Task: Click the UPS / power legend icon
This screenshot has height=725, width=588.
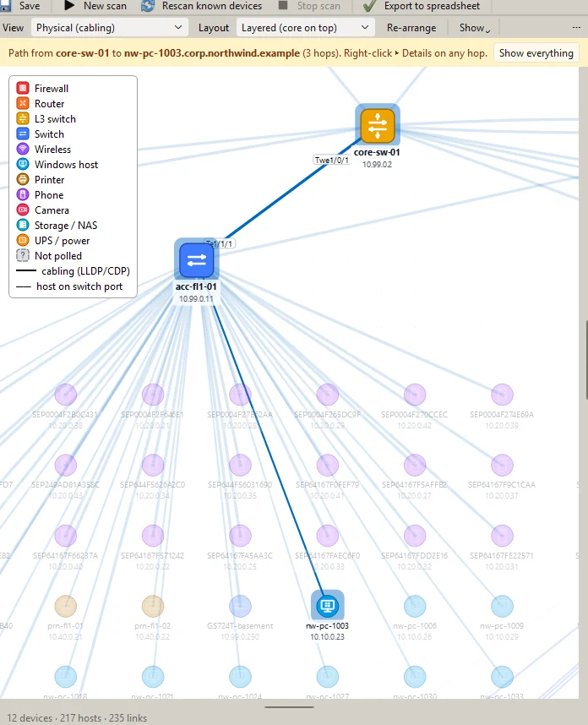Action: coord(23,241)
